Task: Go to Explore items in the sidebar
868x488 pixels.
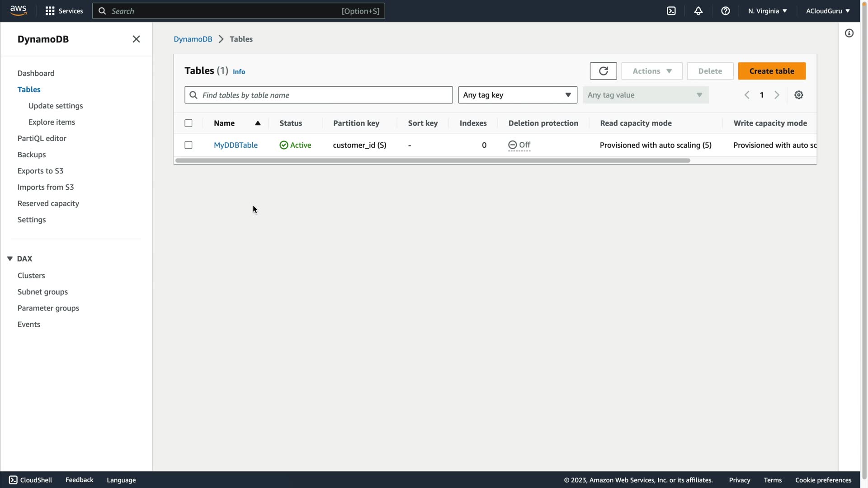Action: pyautogui.click(x=52, y=122)
